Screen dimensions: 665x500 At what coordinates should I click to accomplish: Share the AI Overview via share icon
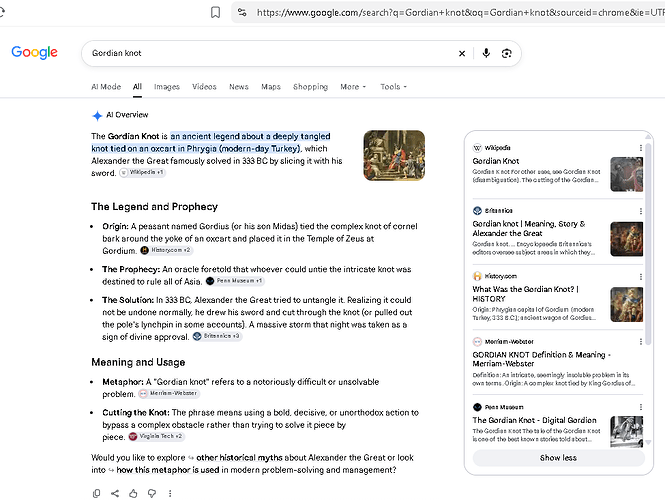click(x=115, y=493)
